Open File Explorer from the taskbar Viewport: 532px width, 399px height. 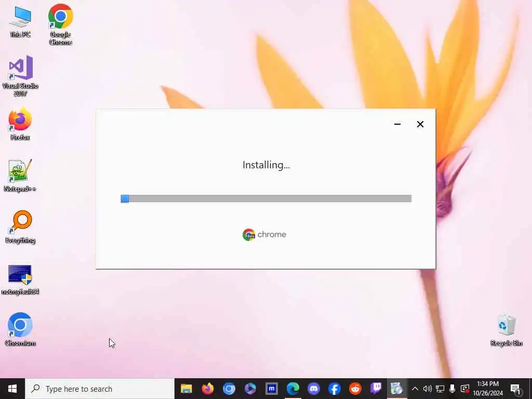[187, 389]
